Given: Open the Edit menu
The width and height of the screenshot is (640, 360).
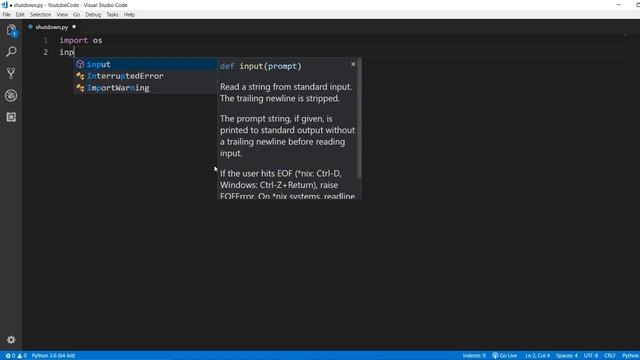Looking at the screenshot, I should point(20,15).
